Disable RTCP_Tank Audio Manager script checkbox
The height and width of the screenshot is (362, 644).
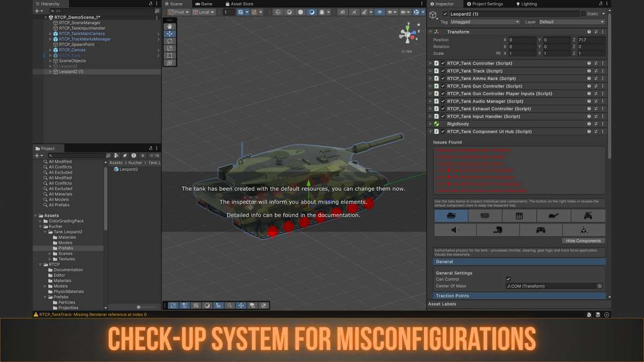(x=443, y=101)
